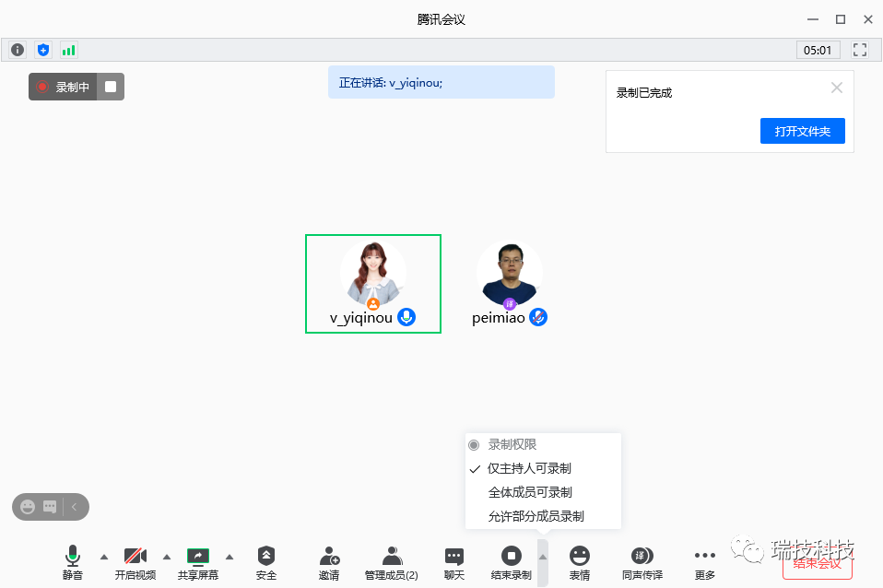The width and height of the screenshot is (883, 588).
Task: Click the interpreter badge on peimiao's avatar
Action: pyautogui.click(x=510, y=304)
